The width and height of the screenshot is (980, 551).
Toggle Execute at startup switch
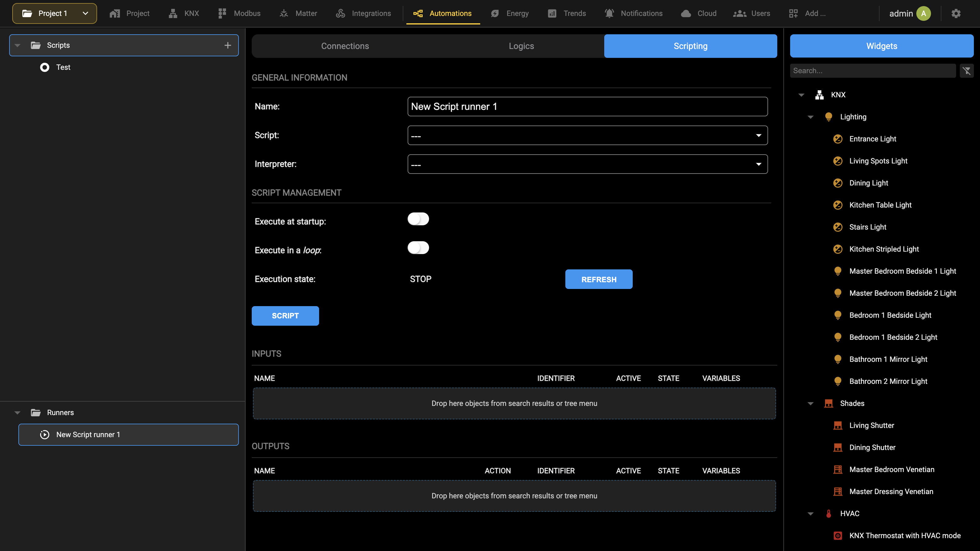point(418,219)
